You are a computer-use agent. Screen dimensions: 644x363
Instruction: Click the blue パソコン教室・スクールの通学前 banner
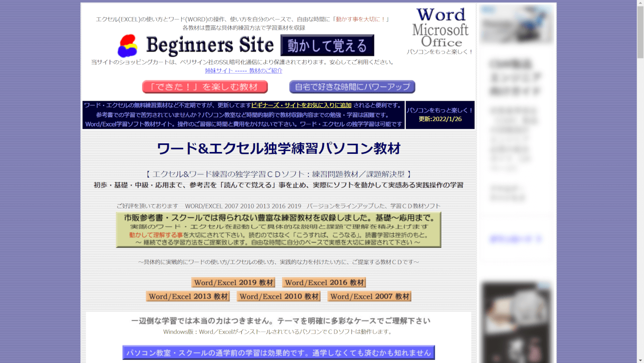click(278, 353)
